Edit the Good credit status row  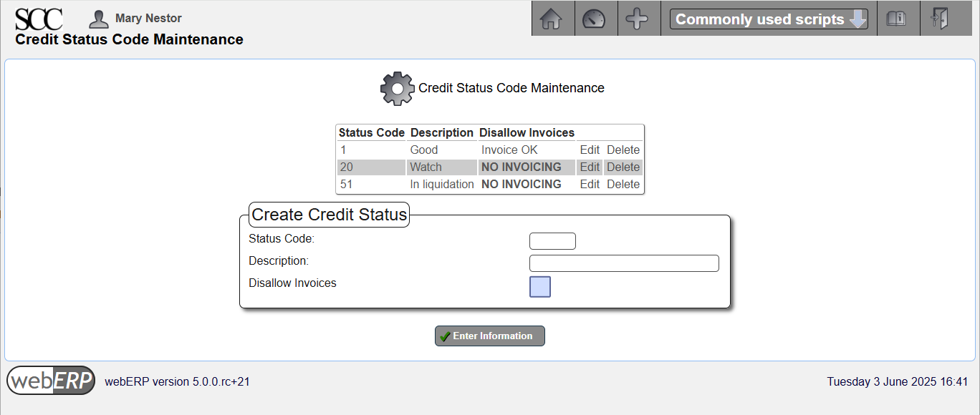590,150
